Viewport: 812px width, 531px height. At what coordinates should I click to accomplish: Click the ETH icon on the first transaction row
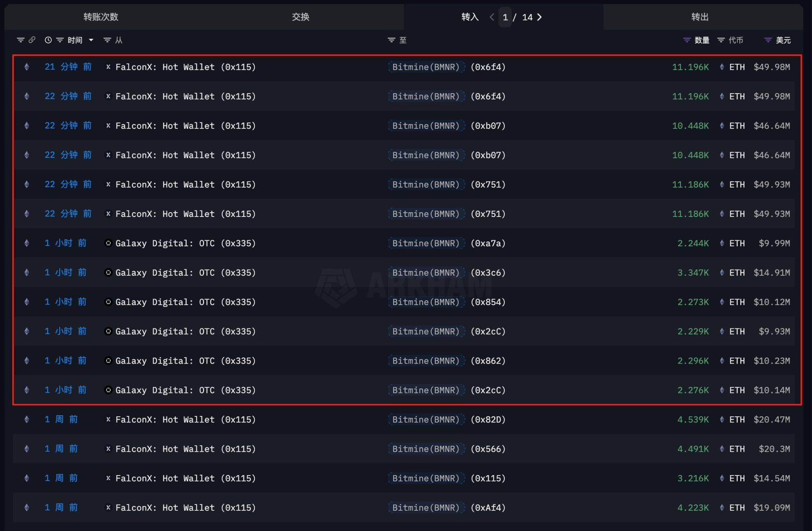pyautogui.click(x=27, y=67)
